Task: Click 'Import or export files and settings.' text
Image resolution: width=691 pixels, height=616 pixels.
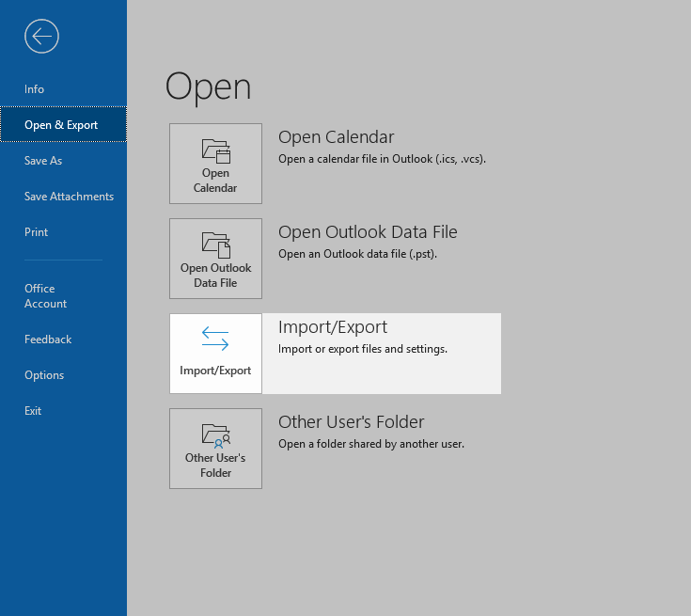Action: [x=363, y=349]
